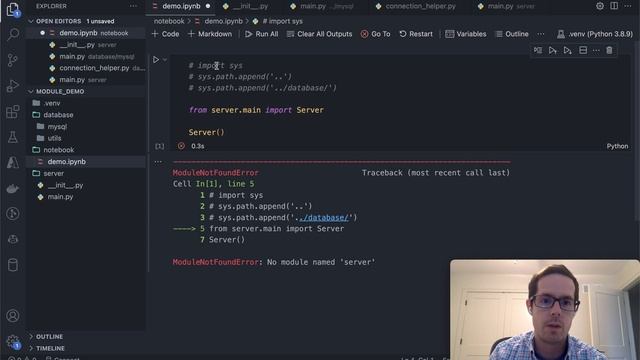Click the cell error status icon
Screen dimensions: 640x360
click(x=181, y=146)
